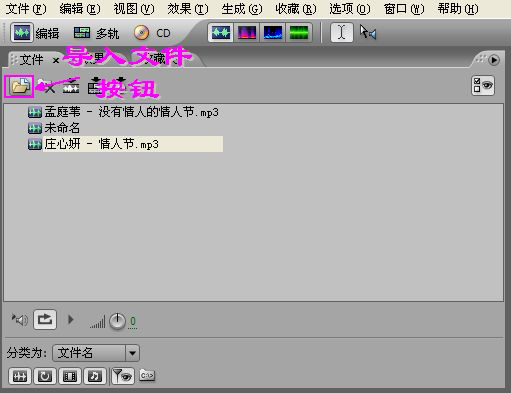Click the Edit view 编辑 button
Screen dimensions: 511x393
click(35, 33)
